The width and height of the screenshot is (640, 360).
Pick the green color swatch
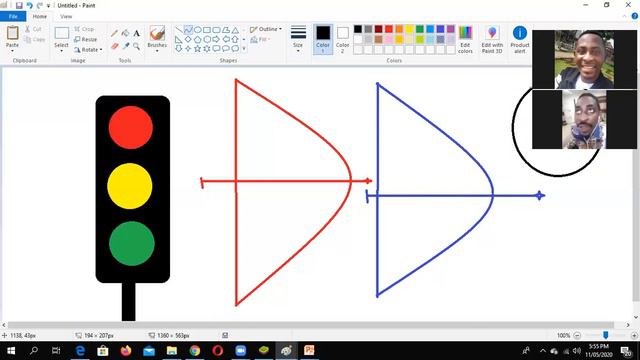coord(420,29)
